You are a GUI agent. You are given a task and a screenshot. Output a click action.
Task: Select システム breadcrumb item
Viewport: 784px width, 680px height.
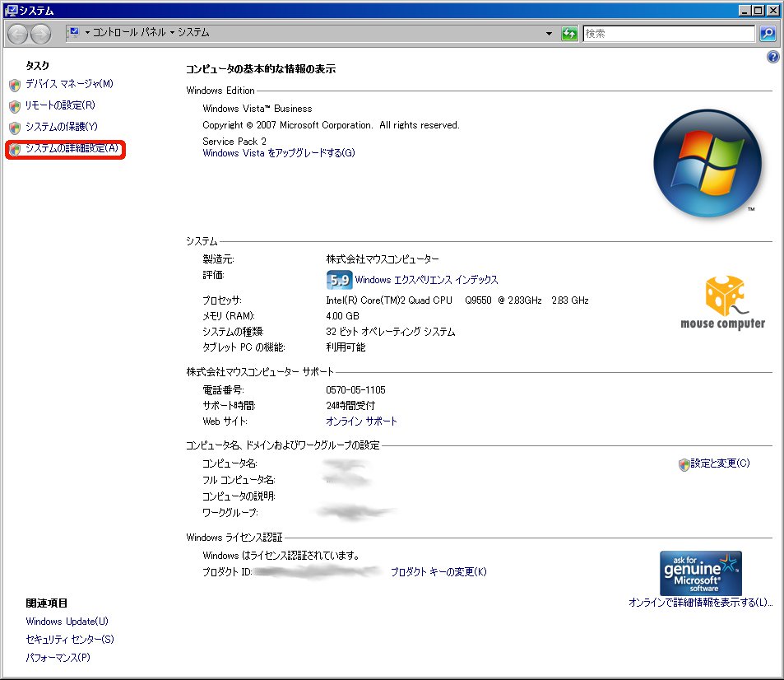pyautogui.click(x=193, y=33)
